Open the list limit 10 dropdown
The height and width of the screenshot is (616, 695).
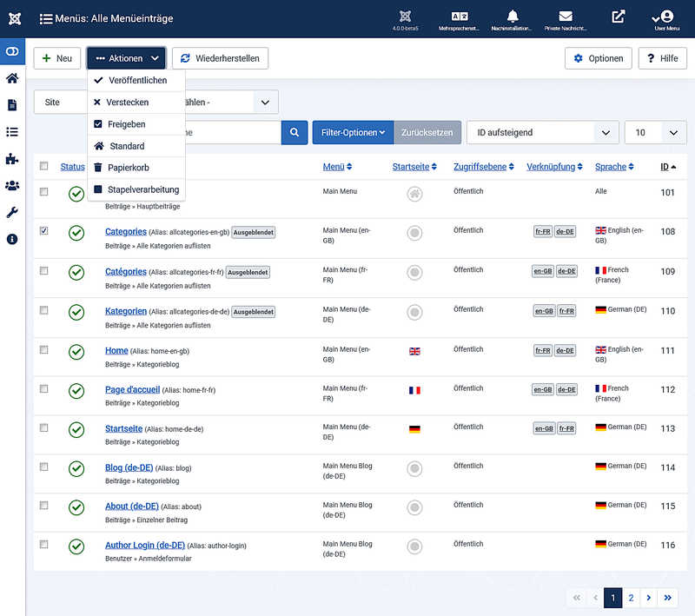coord(655,133)
